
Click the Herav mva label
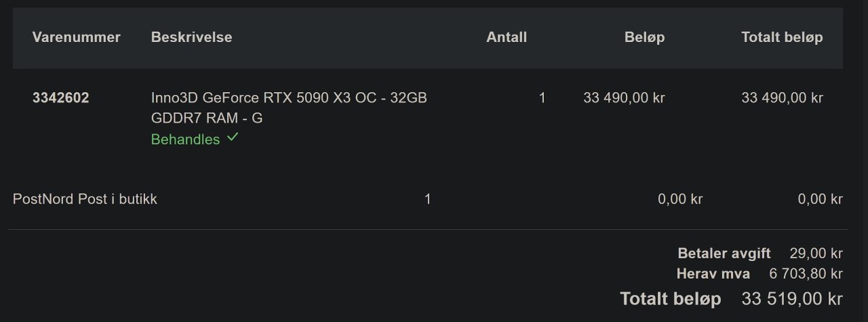713,274
